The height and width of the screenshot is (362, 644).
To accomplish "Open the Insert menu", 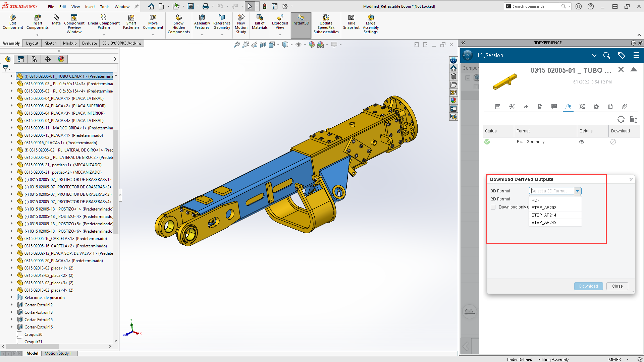I will pyautogui.click(x=90, y=6).
